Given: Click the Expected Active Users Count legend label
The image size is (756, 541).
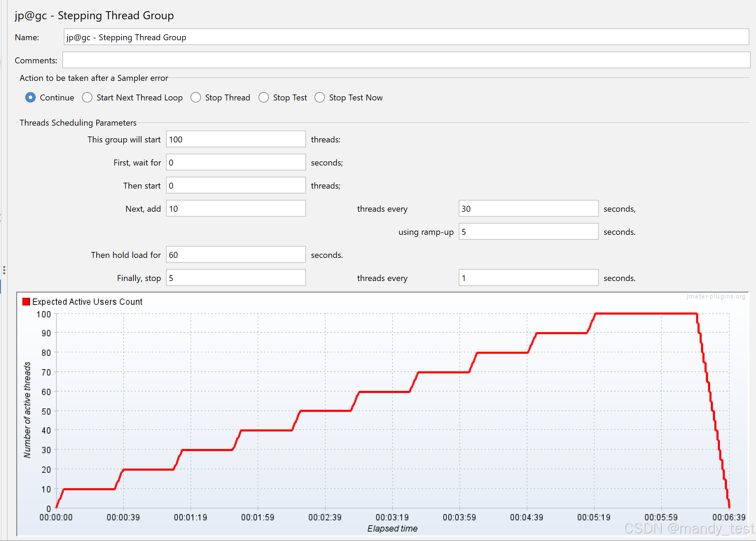Looking at the screenshot, I should pos(87,302).
